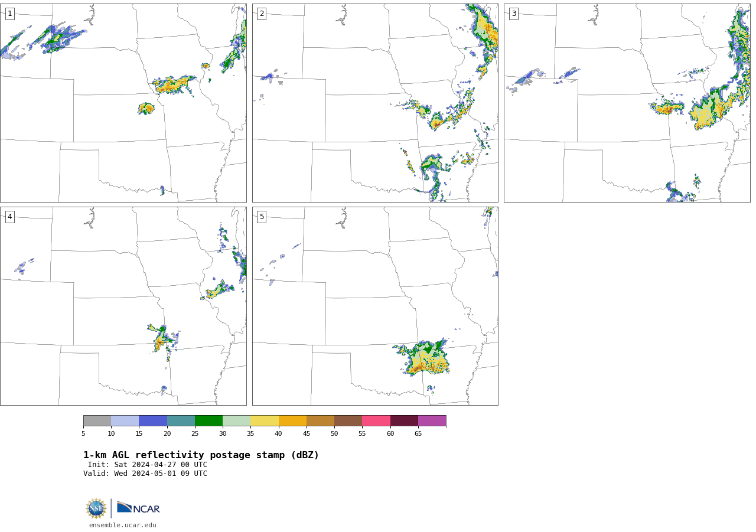
Task: Click the pink 55-60 dBZ swatch
Action: pyautogui.click(x=376, y=421)
